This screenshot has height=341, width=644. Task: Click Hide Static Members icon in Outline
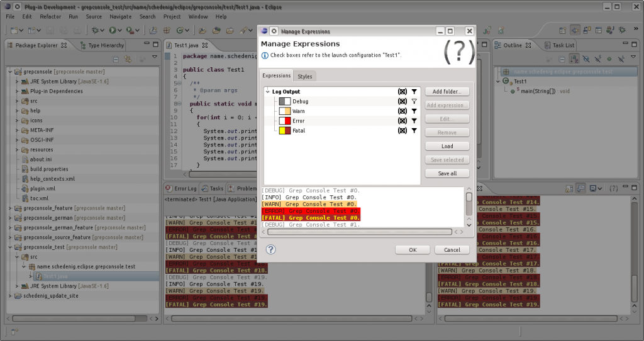[x=597, y=59]
